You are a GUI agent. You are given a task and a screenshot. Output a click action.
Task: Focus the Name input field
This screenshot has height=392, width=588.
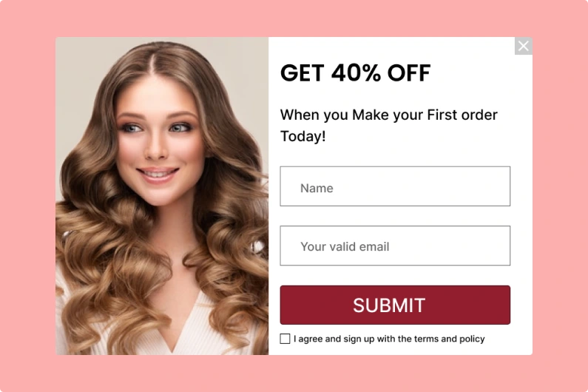pos(395,186)
